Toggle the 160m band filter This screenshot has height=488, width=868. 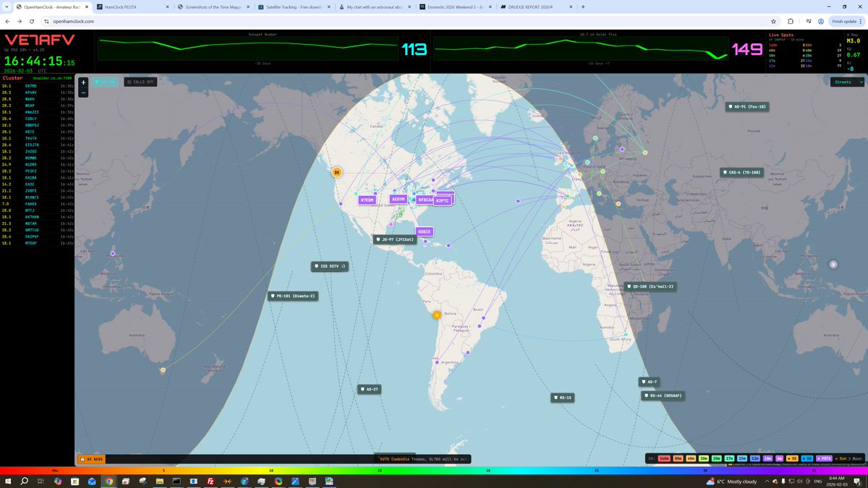pyautogui.click(x=664, y=458)
